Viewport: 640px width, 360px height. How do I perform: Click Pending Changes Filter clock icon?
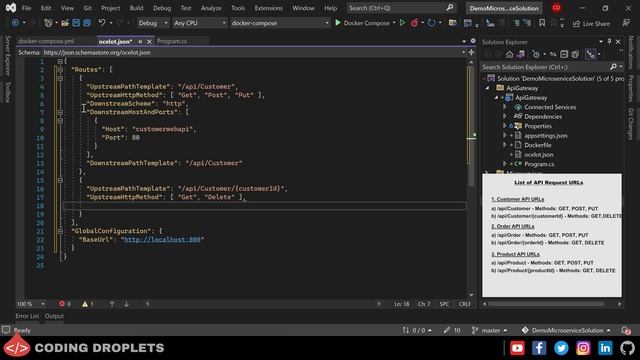coord(536,54)
